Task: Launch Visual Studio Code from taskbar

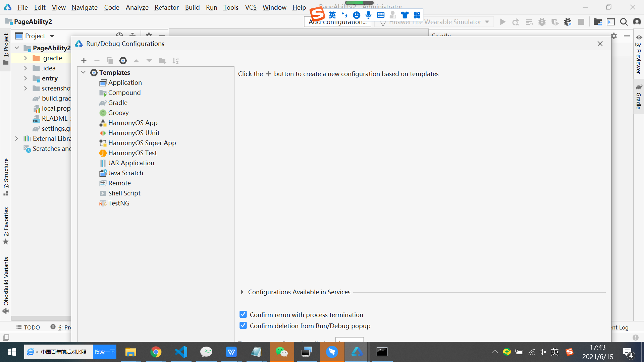Action: click(x=181, y=352)
